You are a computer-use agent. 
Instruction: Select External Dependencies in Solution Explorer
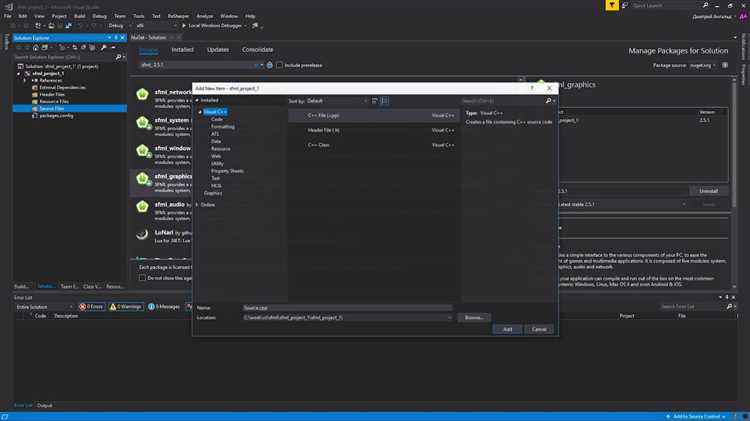pos(62,88)
